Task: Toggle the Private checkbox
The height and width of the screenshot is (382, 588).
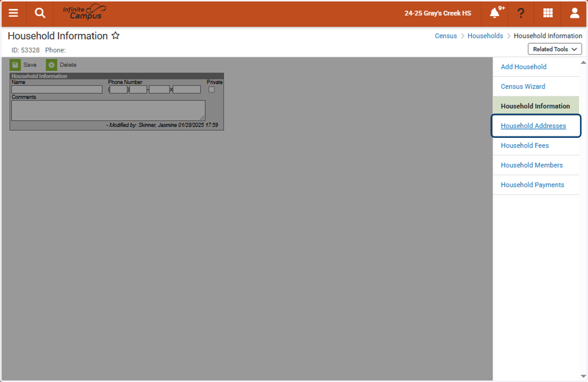Action: pos(212,90)
